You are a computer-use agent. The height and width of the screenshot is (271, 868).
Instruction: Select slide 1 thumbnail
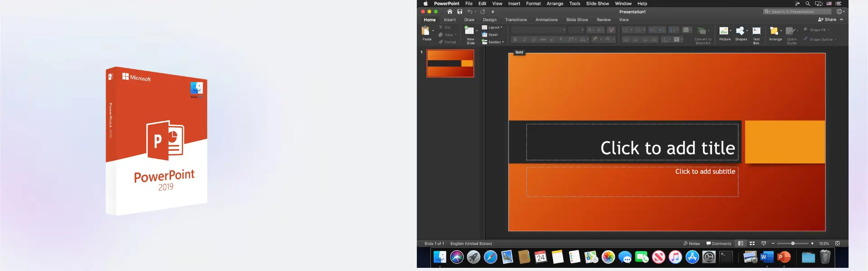(450, 63)
